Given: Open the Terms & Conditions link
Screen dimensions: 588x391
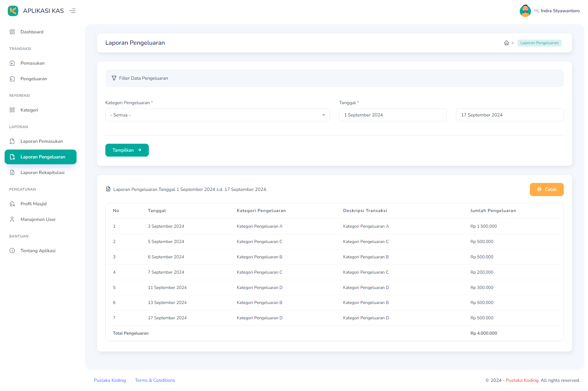Looking at the screenshot, I should pos(155,380).
